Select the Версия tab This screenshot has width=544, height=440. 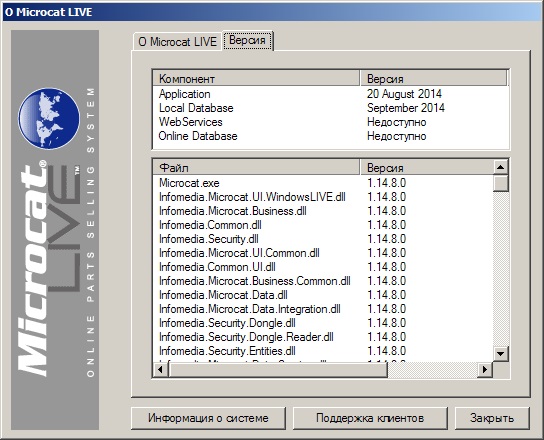coord(248,40)
